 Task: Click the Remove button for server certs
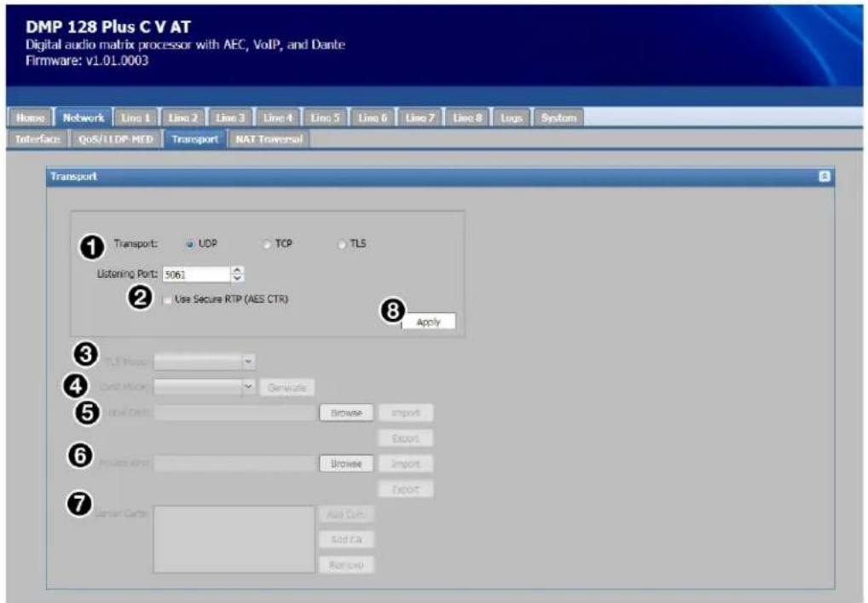point(346,565)
